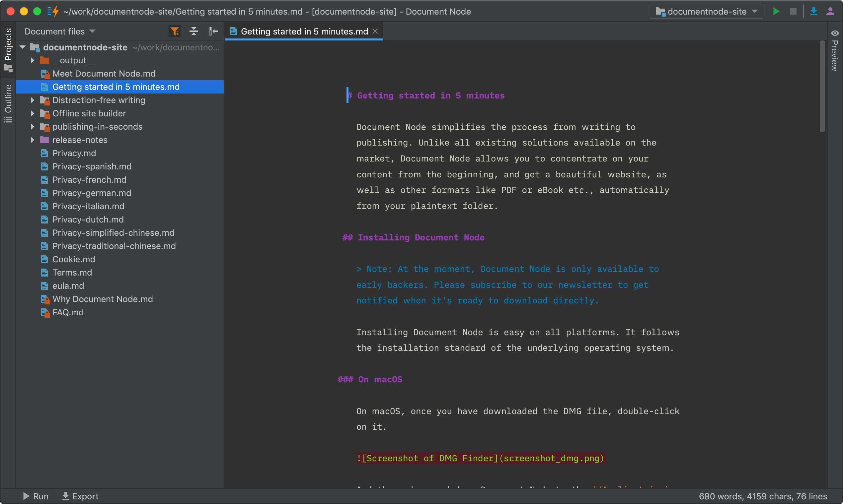This screenshot has height=504, width=843.
Task: Click the Screenshot of DMG Finder image link
Action: point(480,459)
